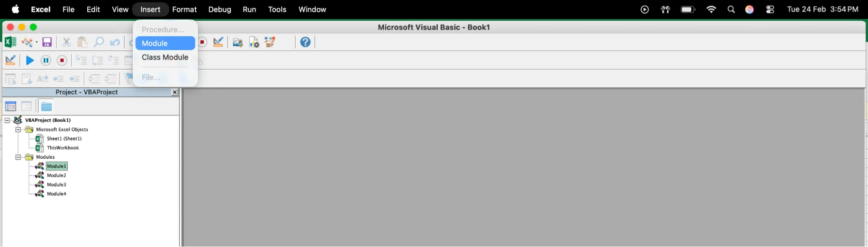Click the Design Mode icon in top toolbar
The height and width of the screenshot is (247, 868).
(x=218, y=42)
